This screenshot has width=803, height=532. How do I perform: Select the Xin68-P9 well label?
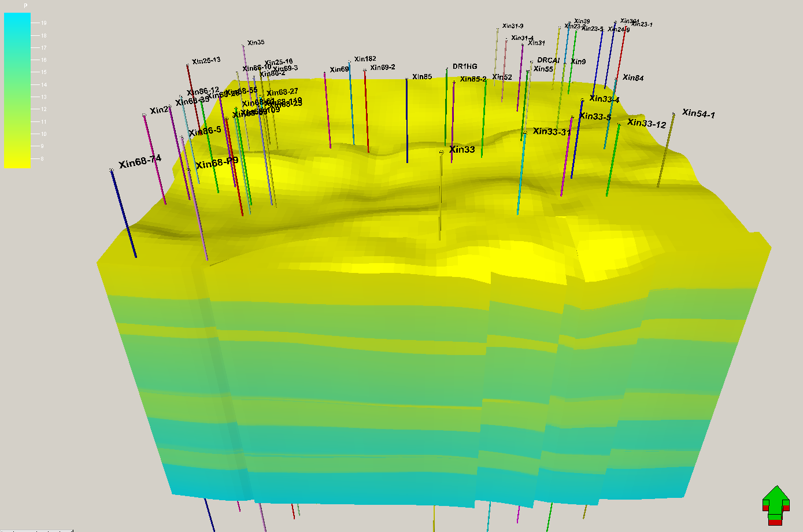tap(217, 163)
